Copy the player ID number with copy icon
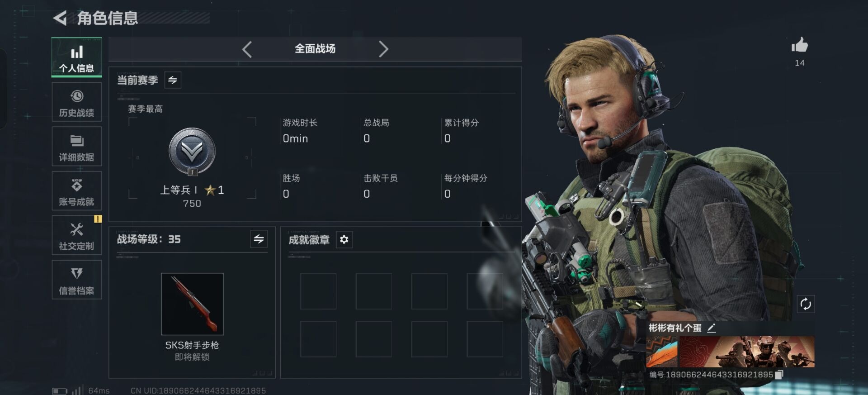868x395 pixels. [779, 375]
